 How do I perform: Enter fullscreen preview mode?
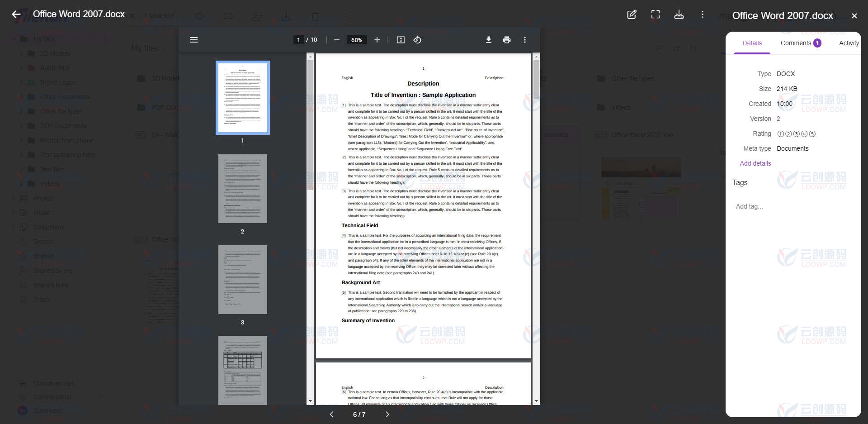(656, 14)
